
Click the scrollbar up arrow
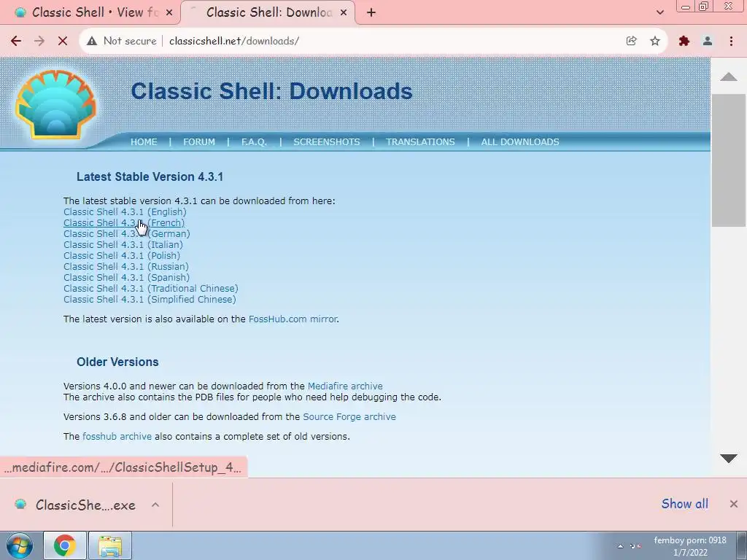(x=729, y=77)
